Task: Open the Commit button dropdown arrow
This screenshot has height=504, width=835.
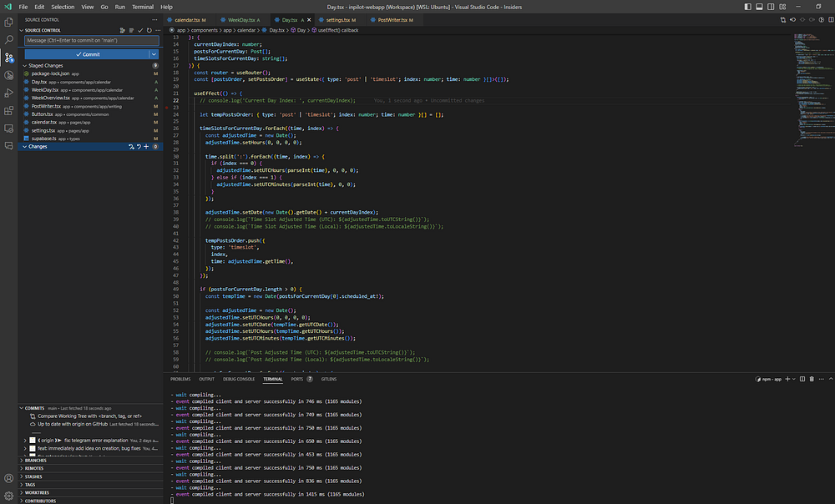Action: 154,54
